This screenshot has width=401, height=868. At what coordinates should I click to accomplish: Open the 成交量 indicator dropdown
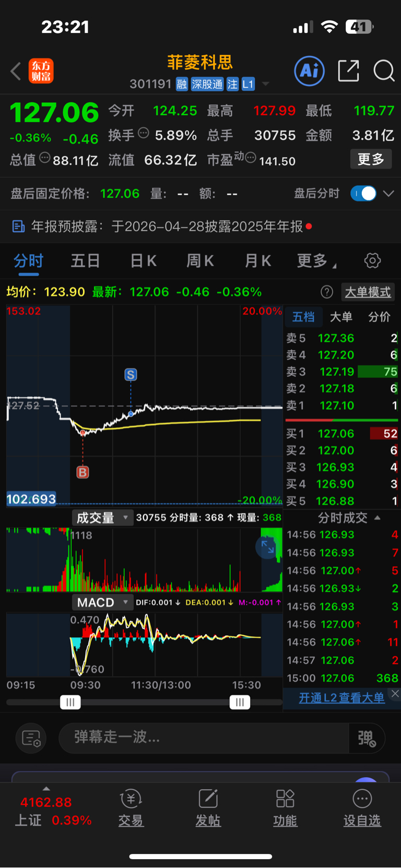pos(102,518)
